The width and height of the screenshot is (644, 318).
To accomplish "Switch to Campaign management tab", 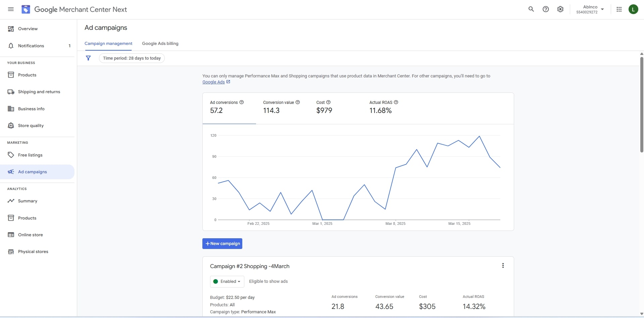I will tap(108, 44).
